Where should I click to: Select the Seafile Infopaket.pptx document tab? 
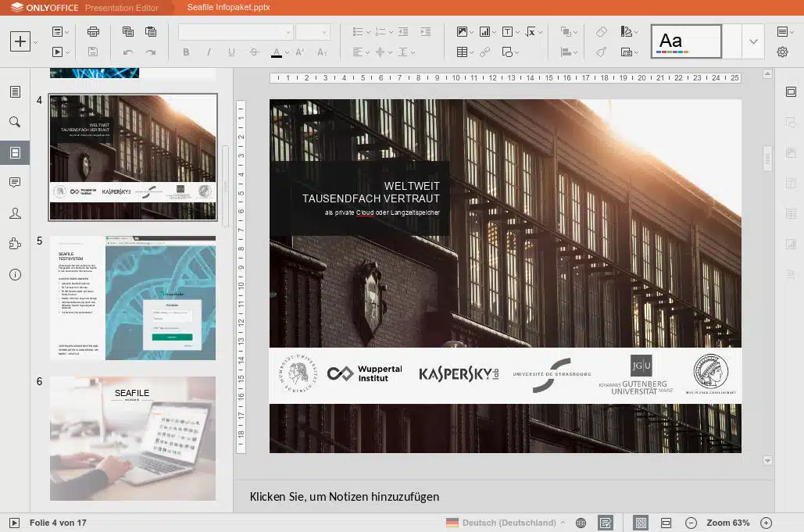tap(228, 8)
